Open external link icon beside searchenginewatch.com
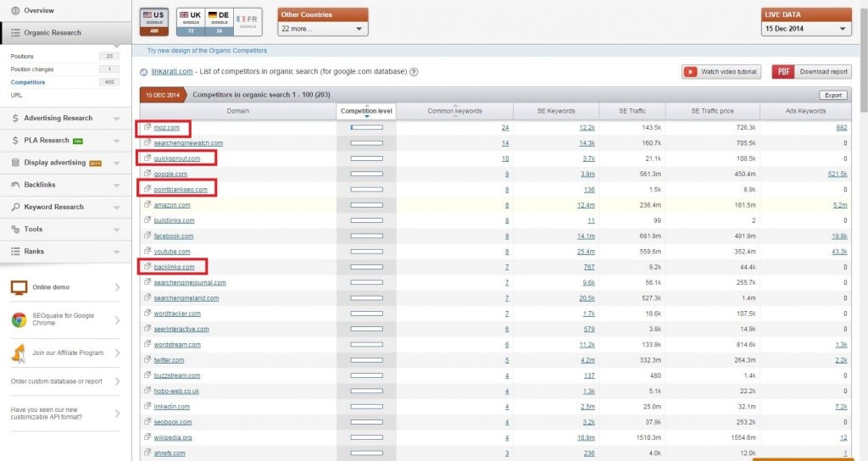This screenshot has height=461, width=868. click(x=147, y=142)
